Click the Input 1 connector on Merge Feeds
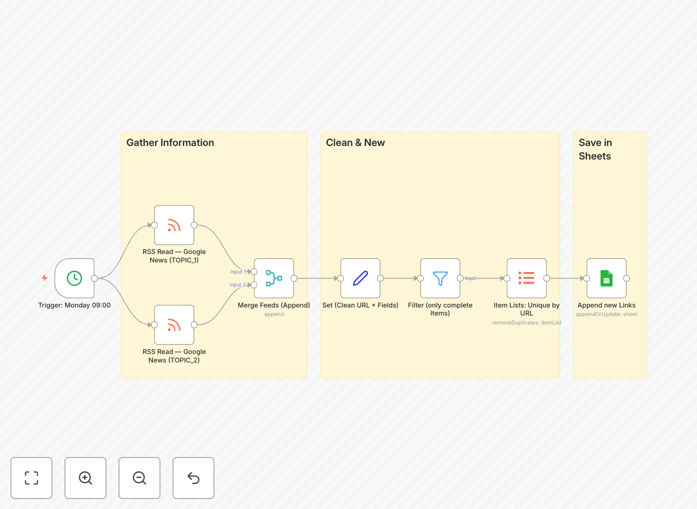Viewport: 697px width, 509px height. 254,272
